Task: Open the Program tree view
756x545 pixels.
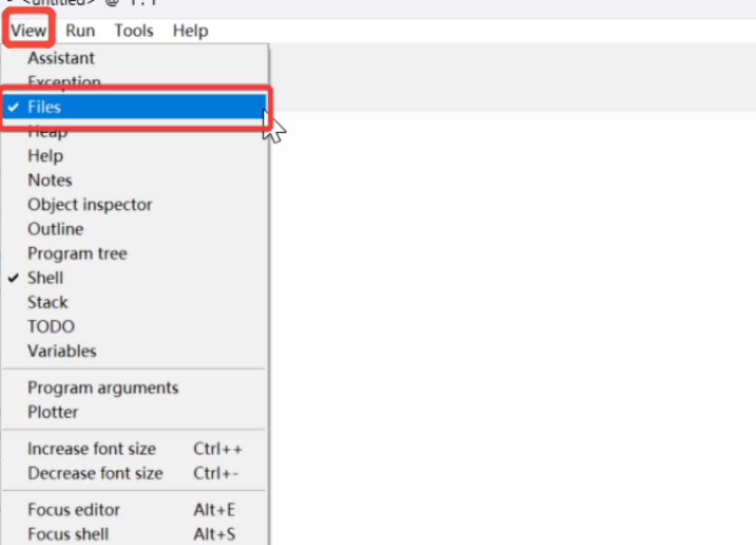Action: [x=77, y=254]
